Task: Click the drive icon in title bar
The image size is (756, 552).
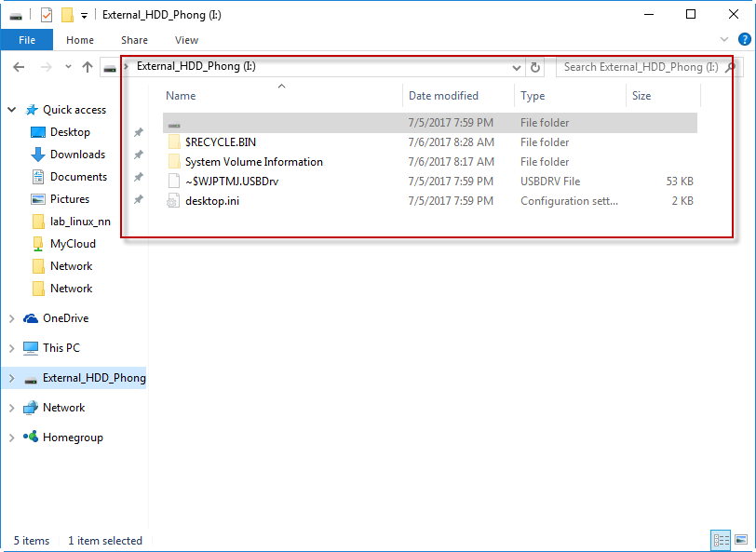Action: [16, 16]
